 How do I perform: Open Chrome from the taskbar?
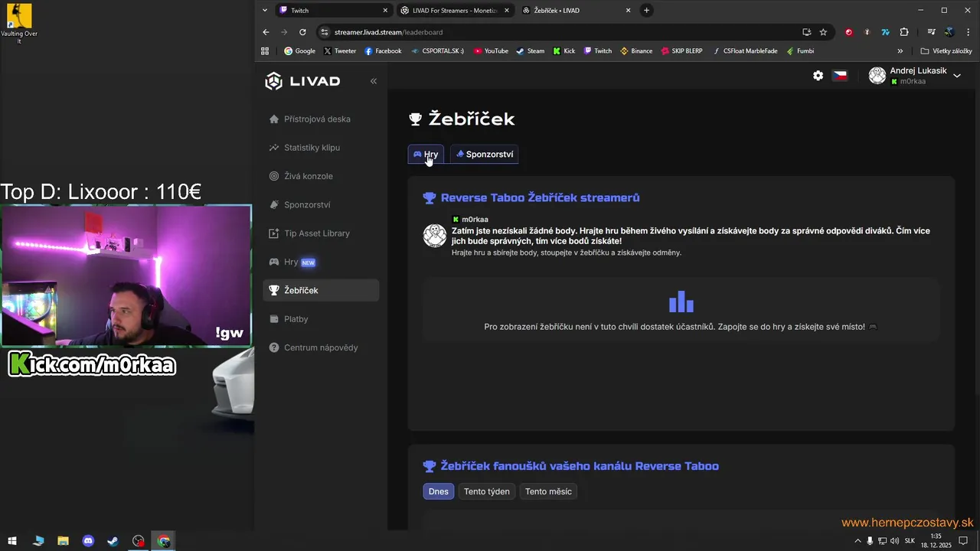pos(163,541)
